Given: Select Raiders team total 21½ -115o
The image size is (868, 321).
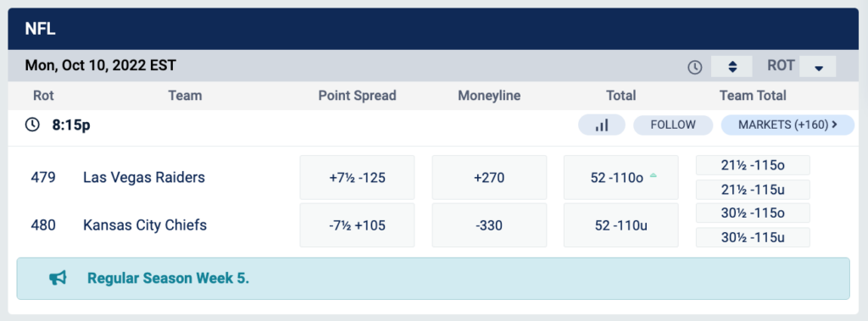Looking at the screenshot, I should pyautogui.click(x=753, y=165).
